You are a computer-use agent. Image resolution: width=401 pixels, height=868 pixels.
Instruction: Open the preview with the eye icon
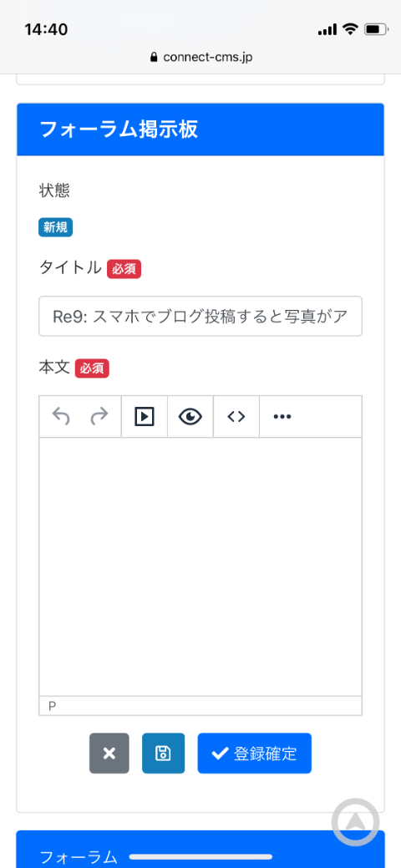click(x=190, y=416)
